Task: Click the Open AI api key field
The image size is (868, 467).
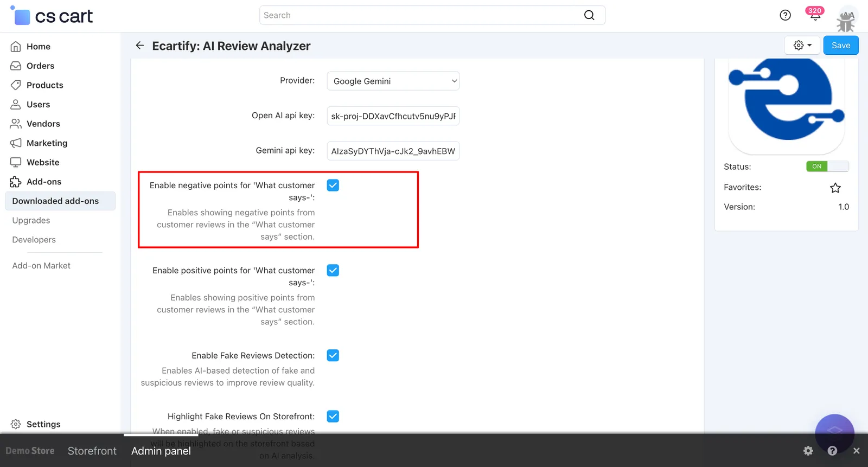Action: point(393,116)
